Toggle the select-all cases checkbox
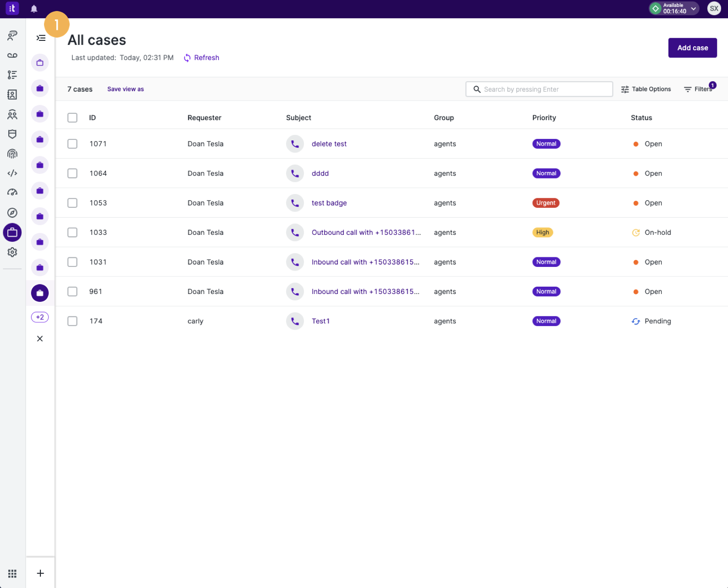Screen dimensions: 728x588 coord(72,118)
